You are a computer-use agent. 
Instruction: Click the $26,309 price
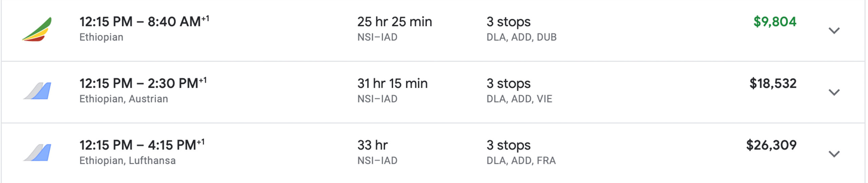tap(771, 145)
